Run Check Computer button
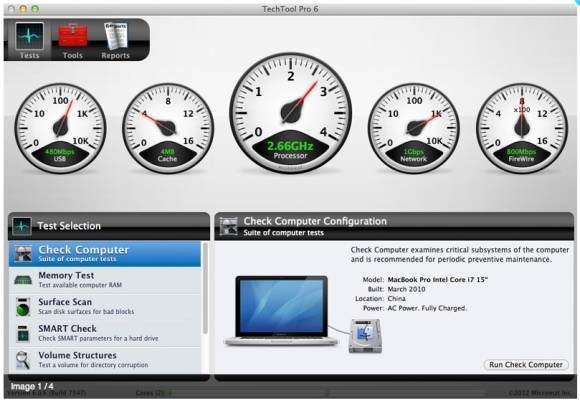The height and width of the screenshot is (403, 580). coord(526,365)
